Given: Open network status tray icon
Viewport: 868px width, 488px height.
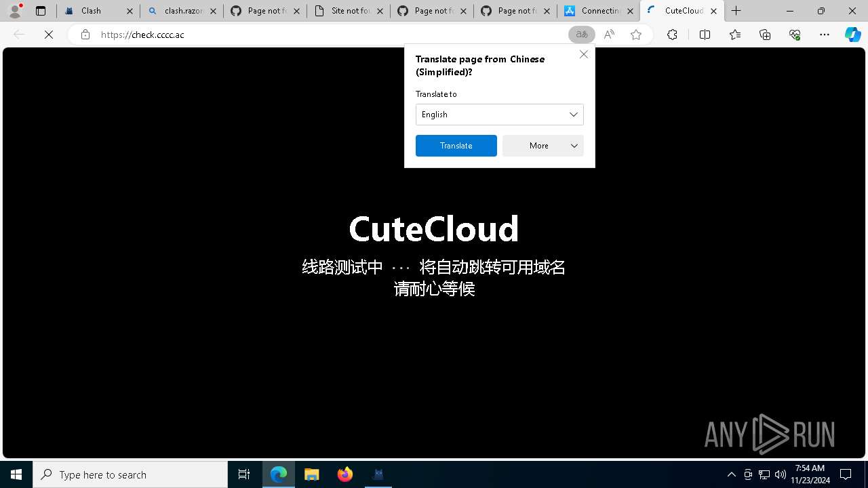Looking at the screenshot, I should [x=764, y=474].
